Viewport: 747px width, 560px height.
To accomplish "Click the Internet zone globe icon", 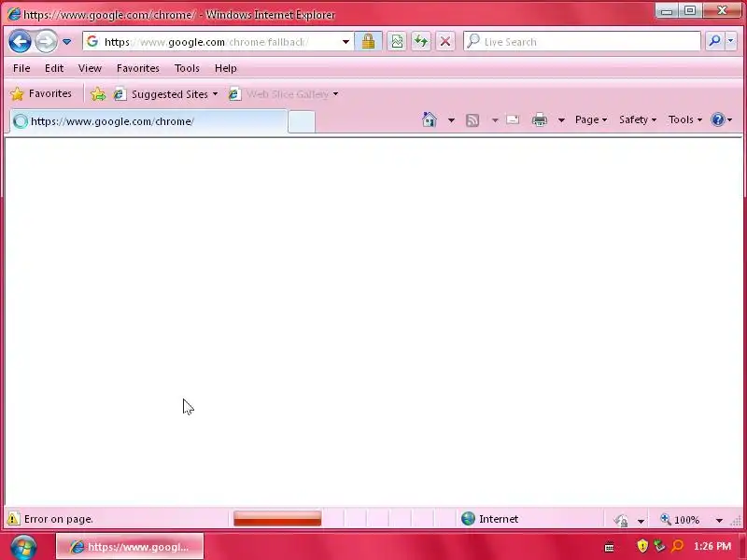I will tap(468, 519).
